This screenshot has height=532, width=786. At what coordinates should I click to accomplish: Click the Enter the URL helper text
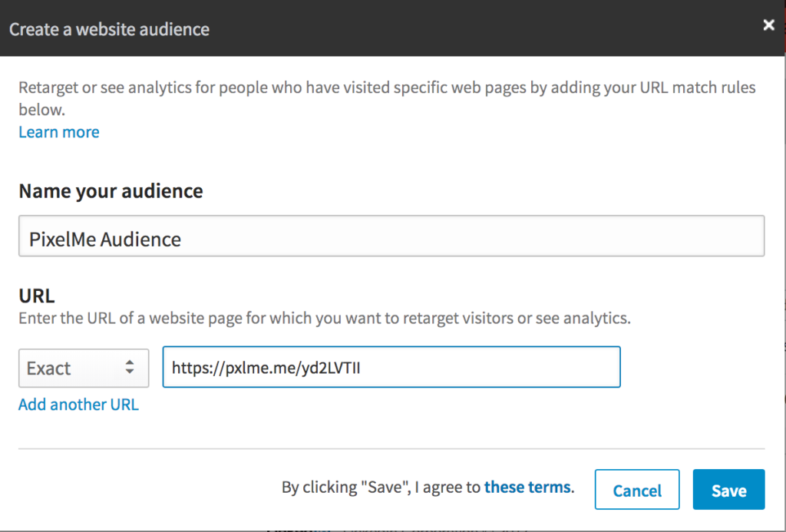point(324,318)
